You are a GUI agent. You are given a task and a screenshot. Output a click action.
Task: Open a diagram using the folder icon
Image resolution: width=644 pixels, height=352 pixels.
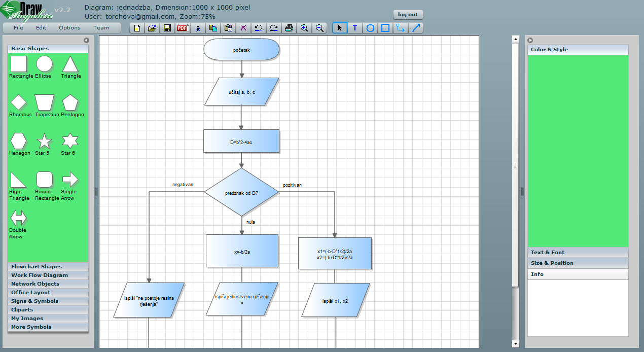(x=152, y=28)
